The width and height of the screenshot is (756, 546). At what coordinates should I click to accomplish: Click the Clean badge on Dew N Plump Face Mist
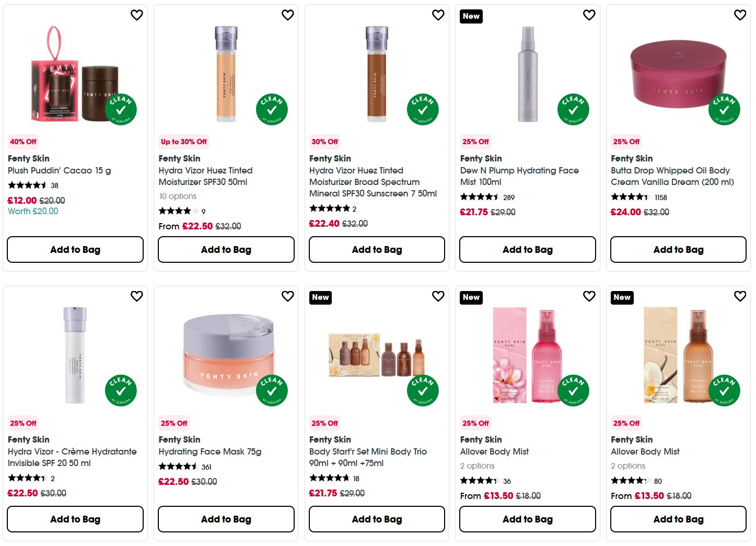click(x=573, y=109)
